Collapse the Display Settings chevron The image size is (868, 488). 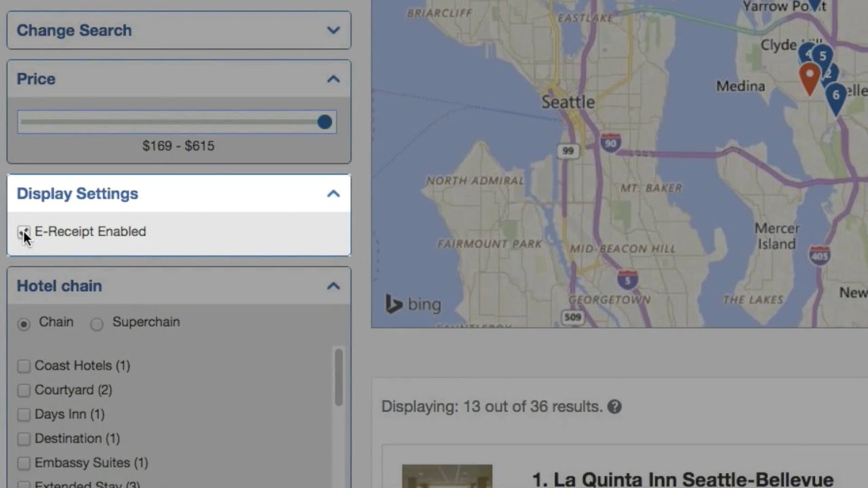(x=333, y=194)
